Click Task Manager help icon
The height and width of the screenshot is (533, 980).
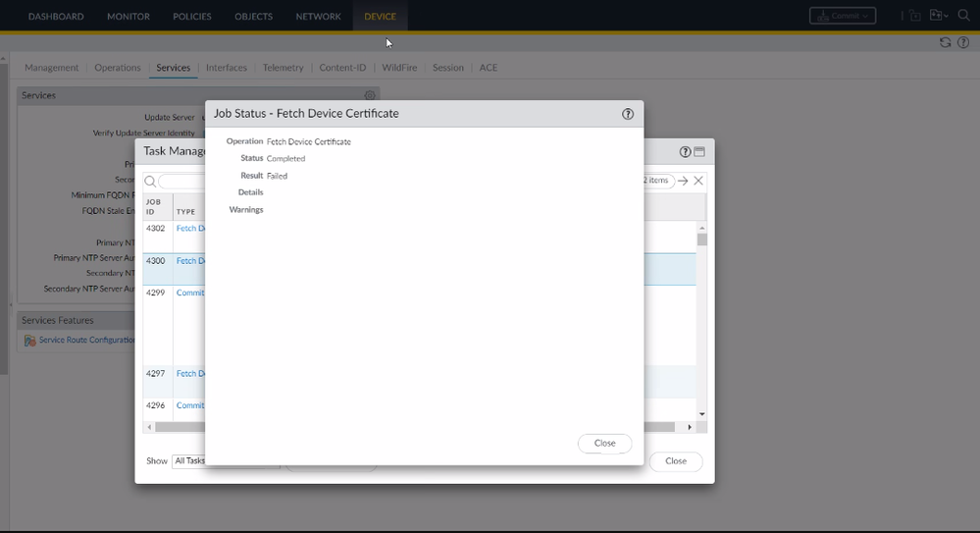pos(685,152)
